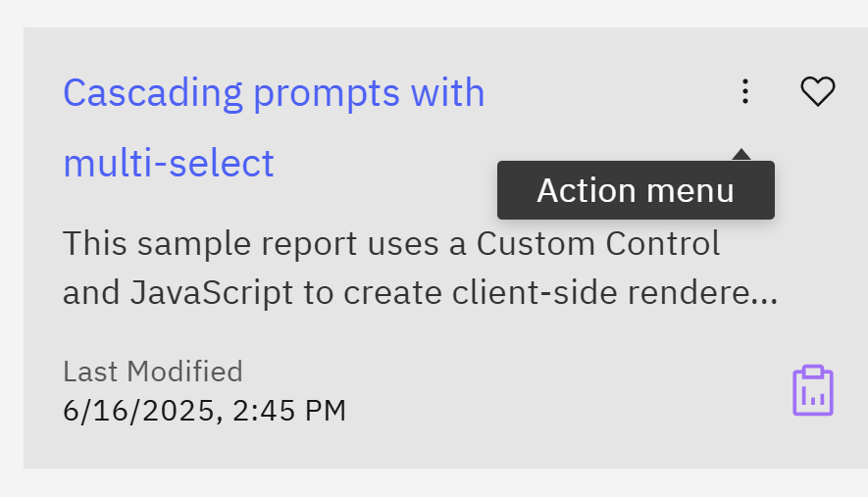Click the 6/16/2025, 2:45 PM timestamp
This screenshot has width=868, height=497.
tap(204, 410)
